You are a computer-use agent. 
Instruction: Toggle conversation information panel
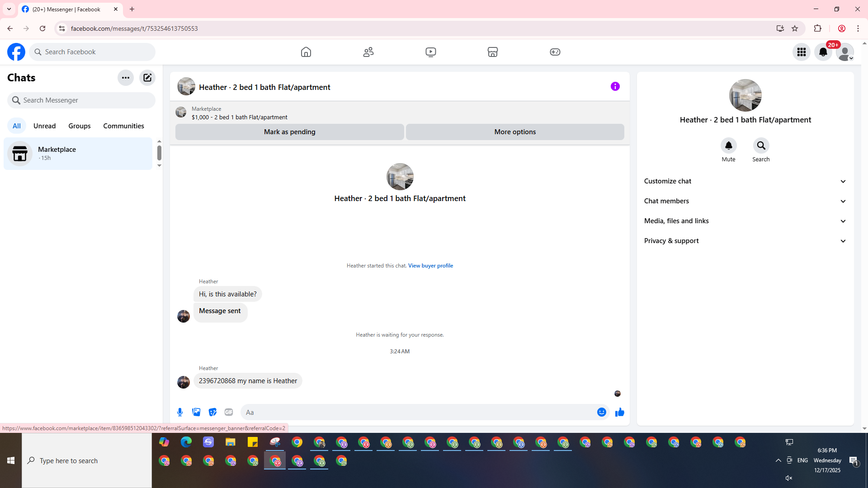tap(615, 86)
